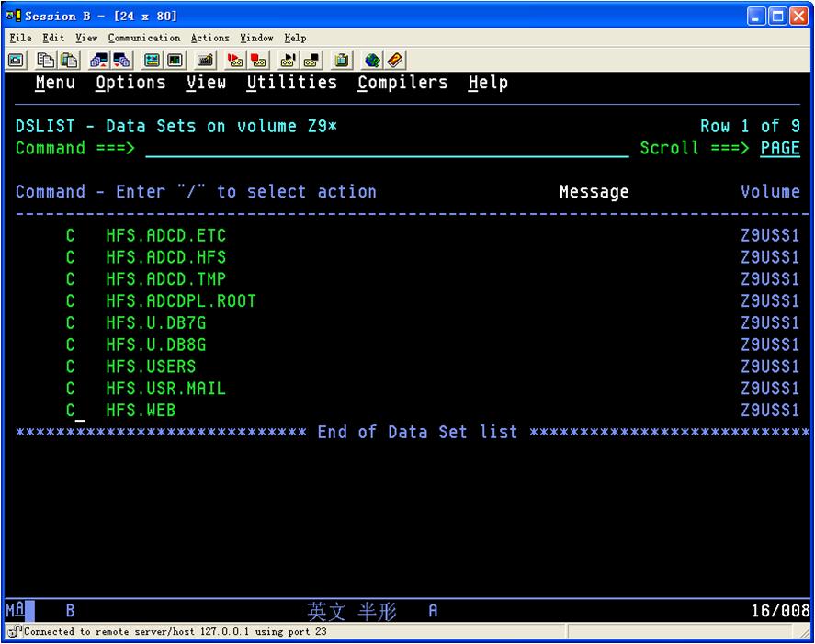Click Z9USS1 volume in HFS.USERS row
Screen dimensions: 815x644
click(x=770, y=367)
